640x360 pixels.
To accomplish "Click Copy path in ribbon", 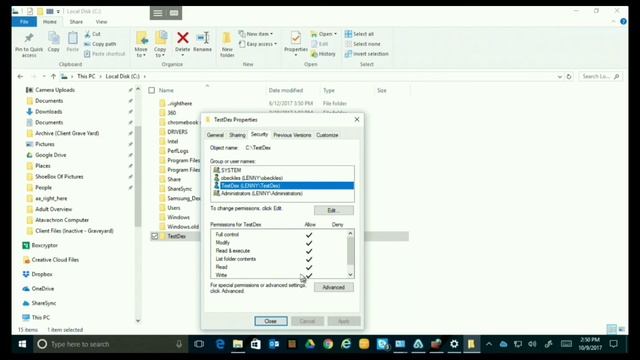I will pos(100,44).
